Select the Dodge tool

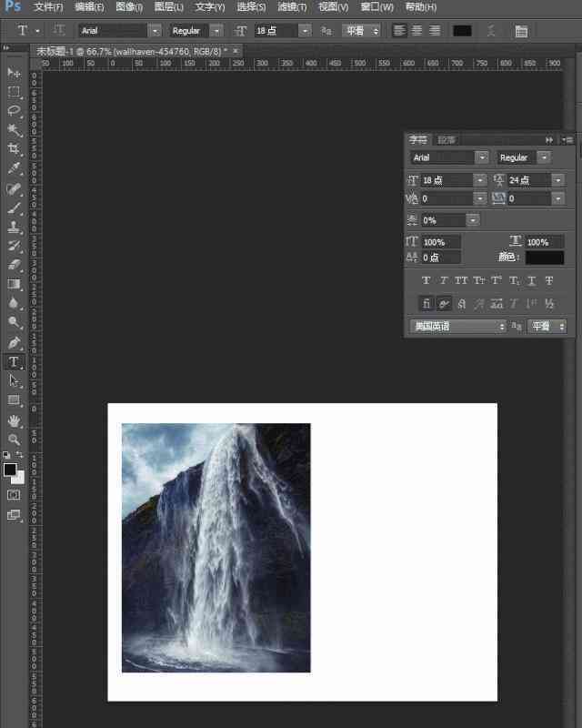click(14, 322)
